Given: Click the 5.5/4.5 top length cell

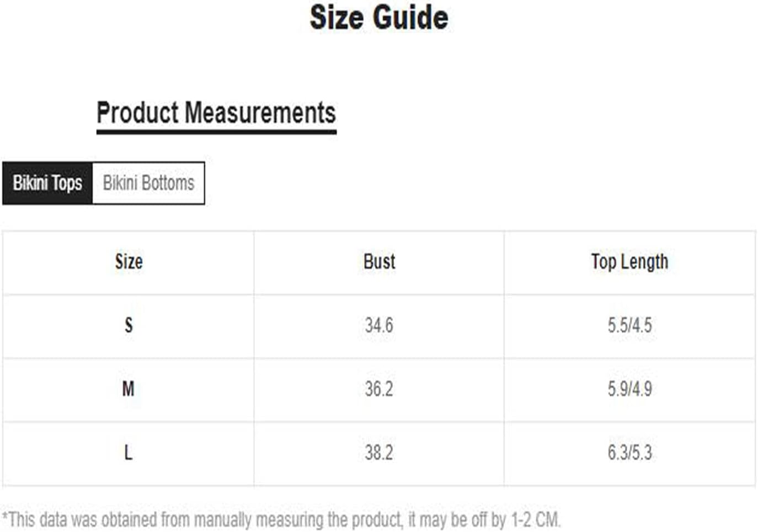Looking at the screenshot, I should (629, 325).
